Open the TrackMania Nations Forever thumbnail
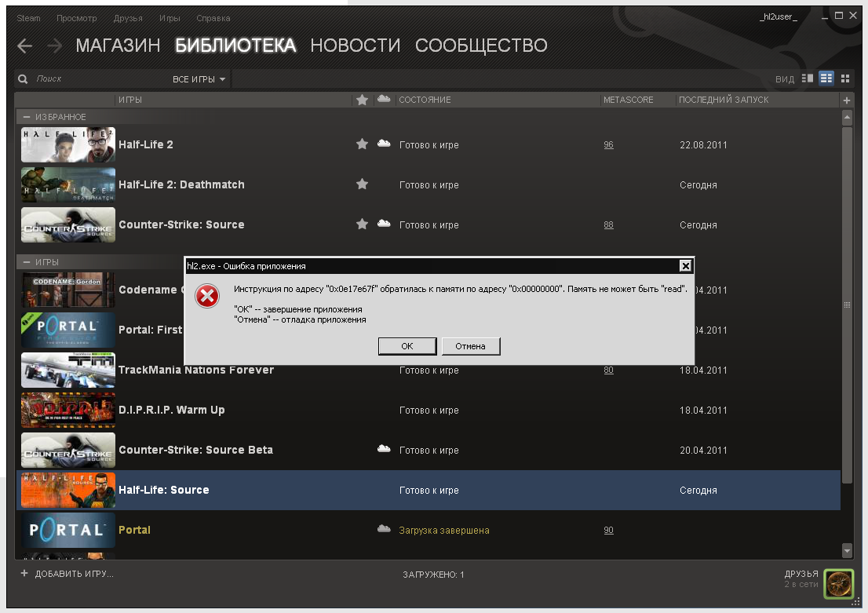 (x=68, y=370)
